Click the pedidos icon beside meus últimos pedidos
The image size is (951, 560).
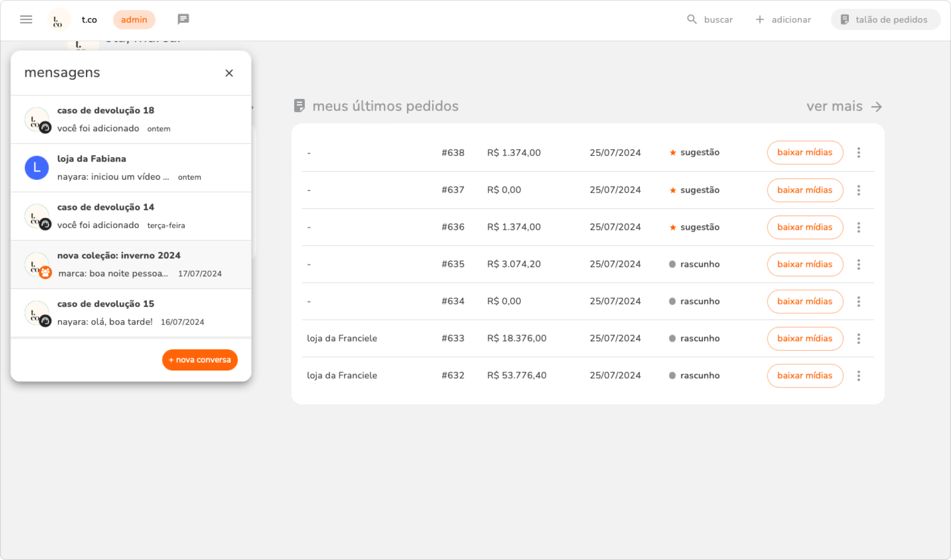pyautogui.click(x=299, y=106)
